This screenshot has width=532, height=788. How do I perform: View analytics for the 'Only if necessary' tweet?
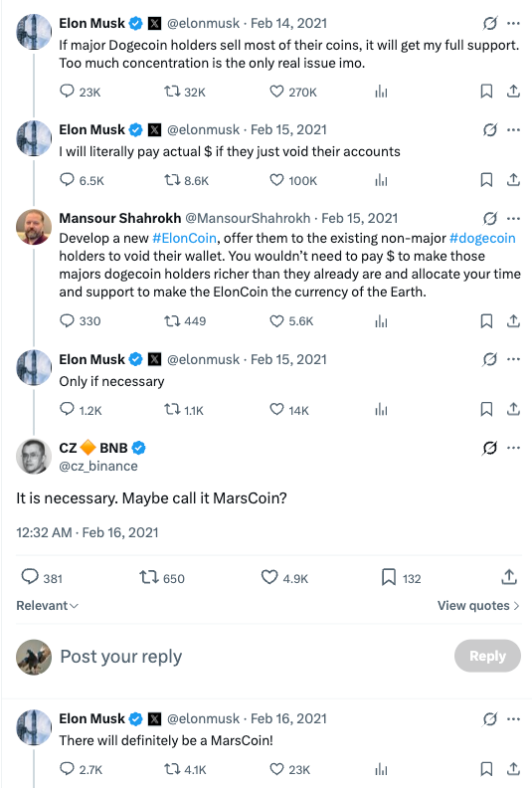click(x=381, y=410)
